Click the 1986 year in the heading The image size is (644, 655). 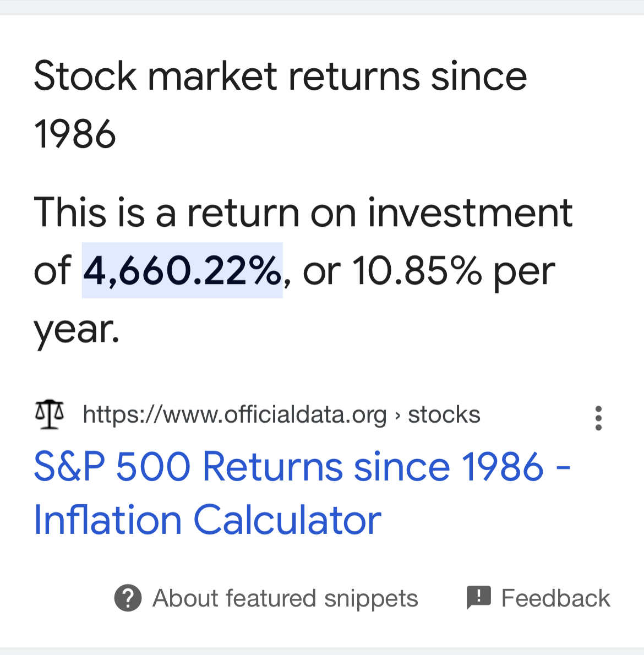75,134
